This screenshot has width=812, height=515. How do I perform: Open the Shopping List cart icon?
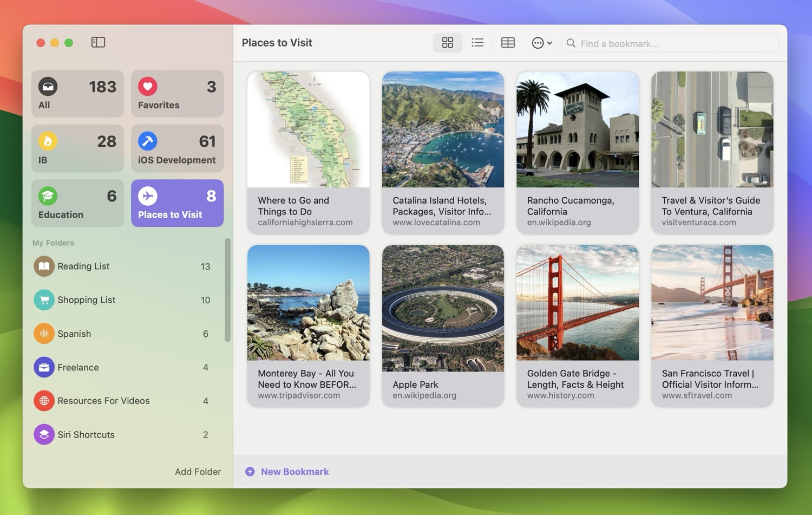pyautogui.click(x=44, y=300)
